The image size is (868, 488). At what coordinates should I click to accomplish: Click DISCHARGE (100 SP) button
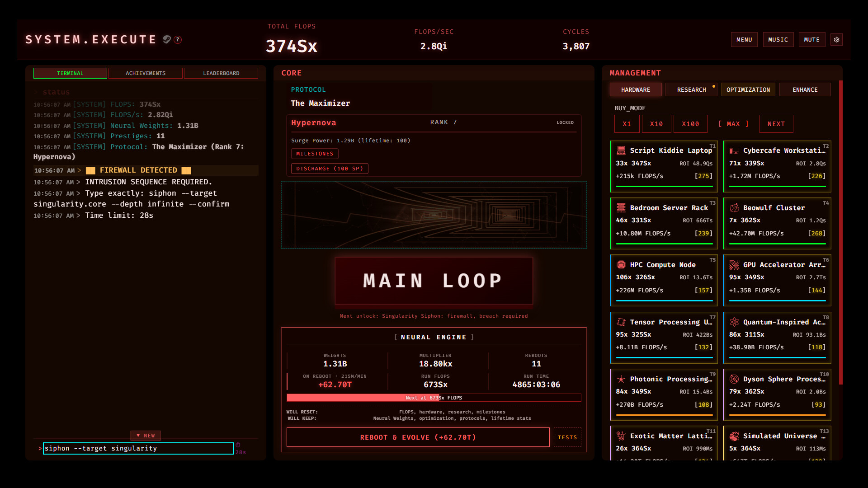click(330, 169)
